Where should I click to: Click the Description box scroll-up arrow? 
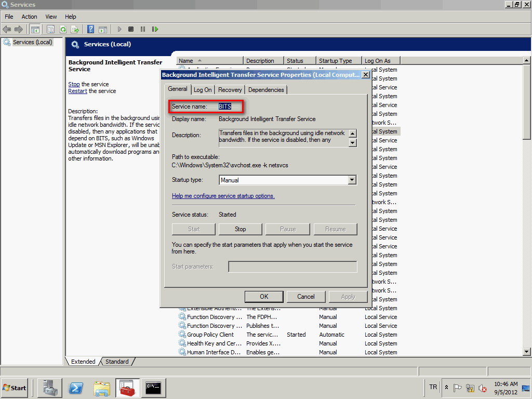coord(353,134)
